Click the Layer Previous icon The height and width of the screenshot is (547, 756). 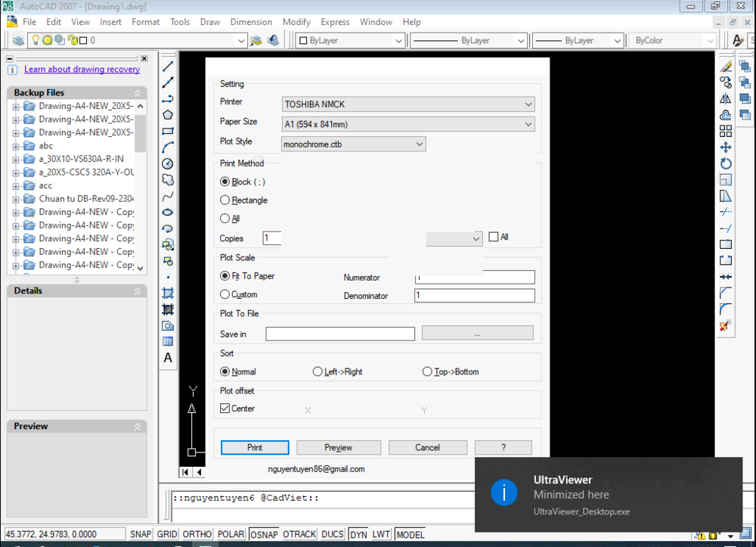click(x=273, y=41)
